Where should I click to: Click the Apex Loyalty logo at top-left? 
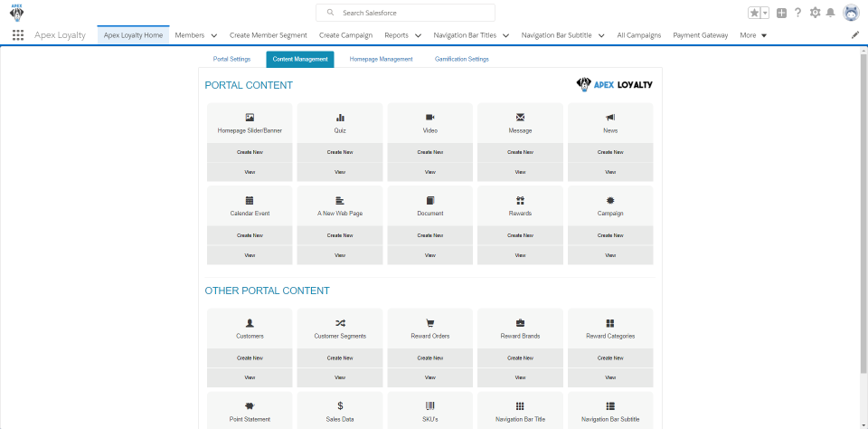coord(16,12)
